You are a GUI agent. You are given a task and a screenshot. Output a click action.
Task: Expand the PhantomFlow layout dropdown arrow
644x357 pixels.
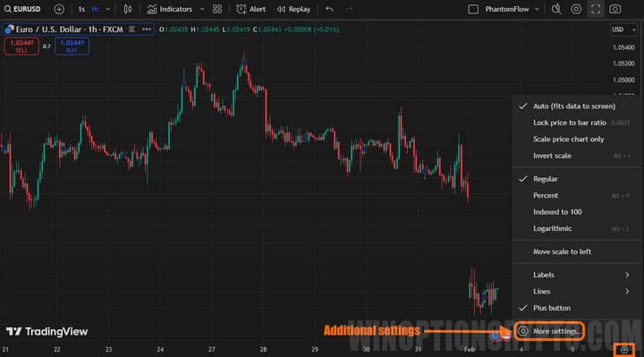[x=537, y=9]
